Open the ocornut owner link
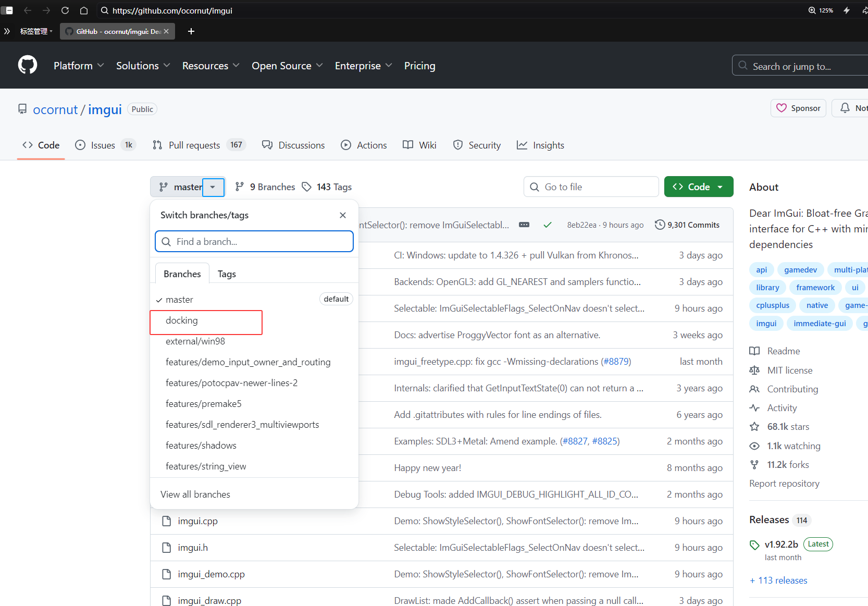This screenshot has height=606, width=868. pyautogui.click(x=55, y=109)
